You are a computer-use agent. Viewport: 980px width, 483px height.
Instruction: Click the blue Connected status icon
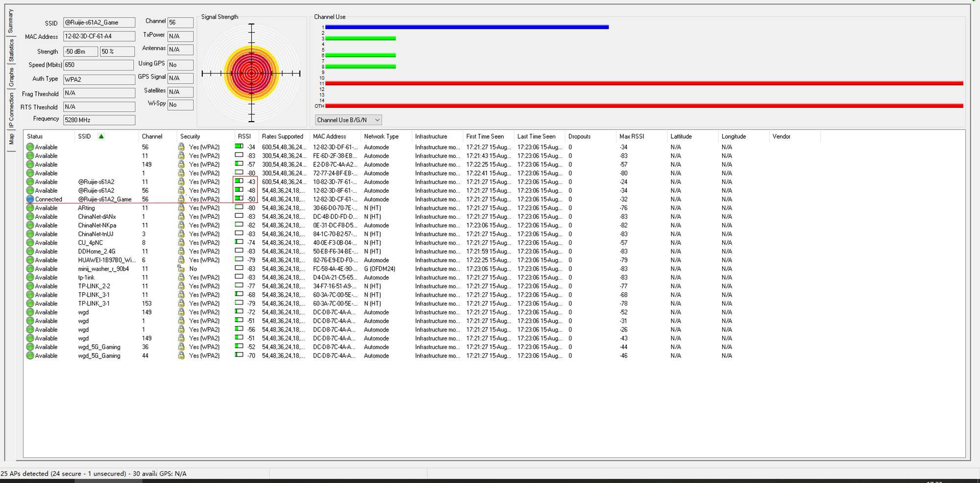[30, 200]
